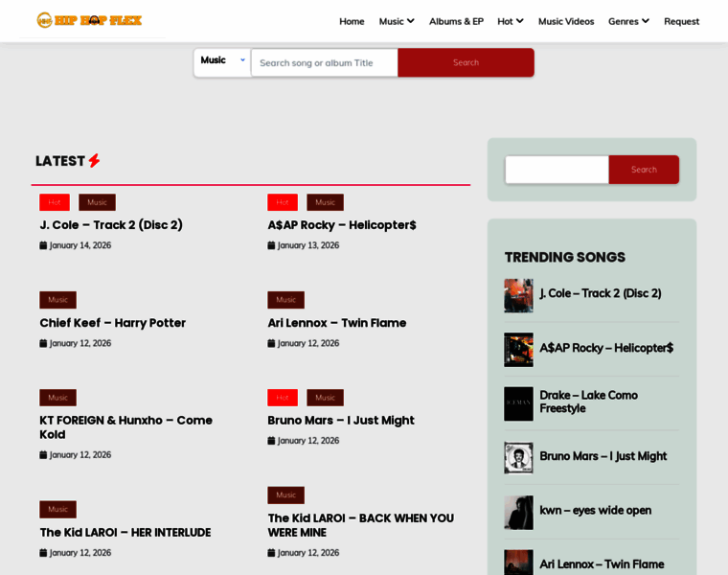Click the Hip Hop Flex logo
Viewport: 728px width, 575px height.
(89, 20)
